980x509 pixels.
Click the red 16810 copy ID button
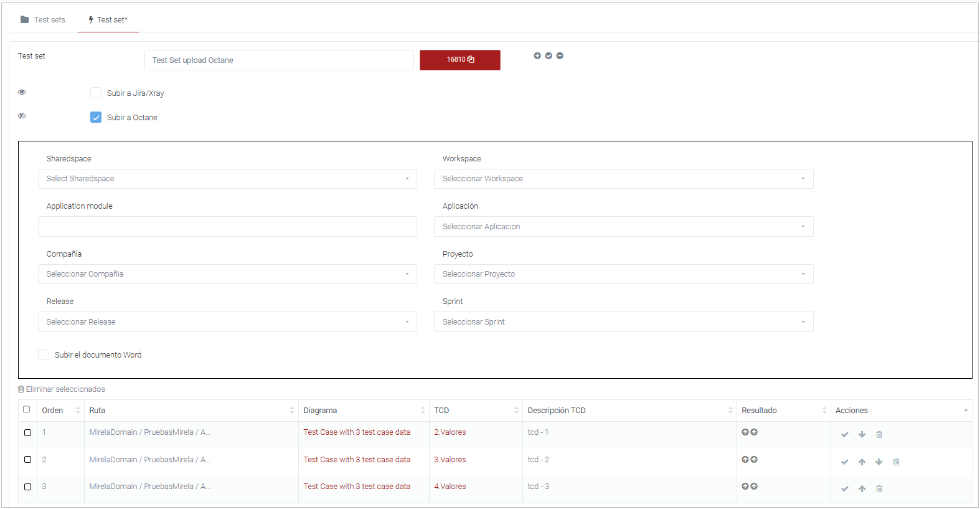click(459, 60)
